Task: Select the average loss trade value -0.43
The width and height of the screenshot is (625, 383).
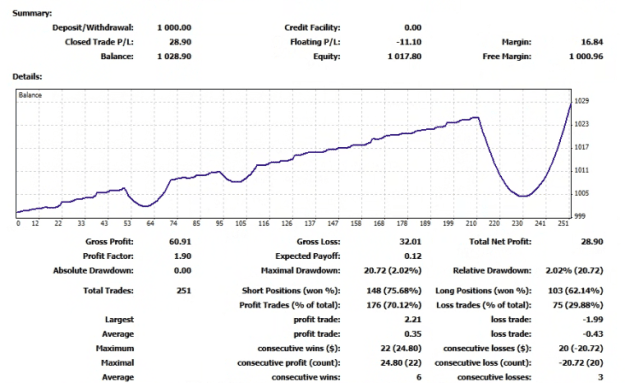Action: (592, 334)
